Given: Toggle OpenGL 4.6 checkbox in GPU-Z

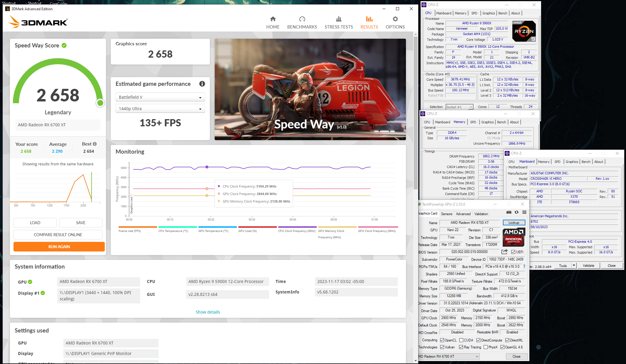Looking at the screenshot, I should (502, 347).
